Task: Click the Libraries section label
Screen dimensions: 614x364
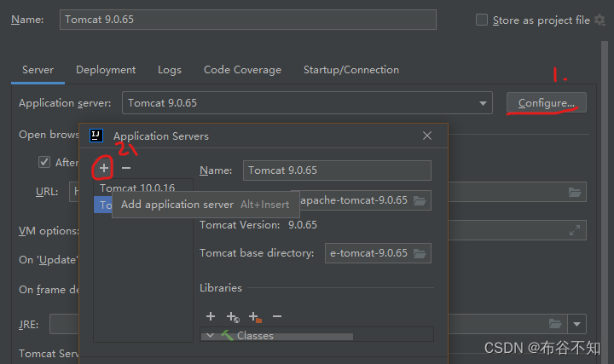Action: (221, 288)
